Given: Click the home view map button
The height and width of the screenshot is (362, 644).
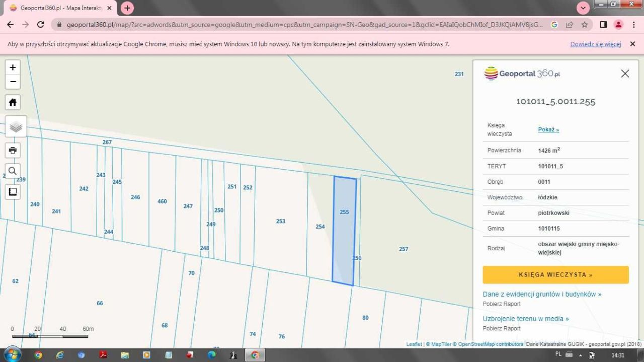Looking at the screenshot, I should coord(13,103).
